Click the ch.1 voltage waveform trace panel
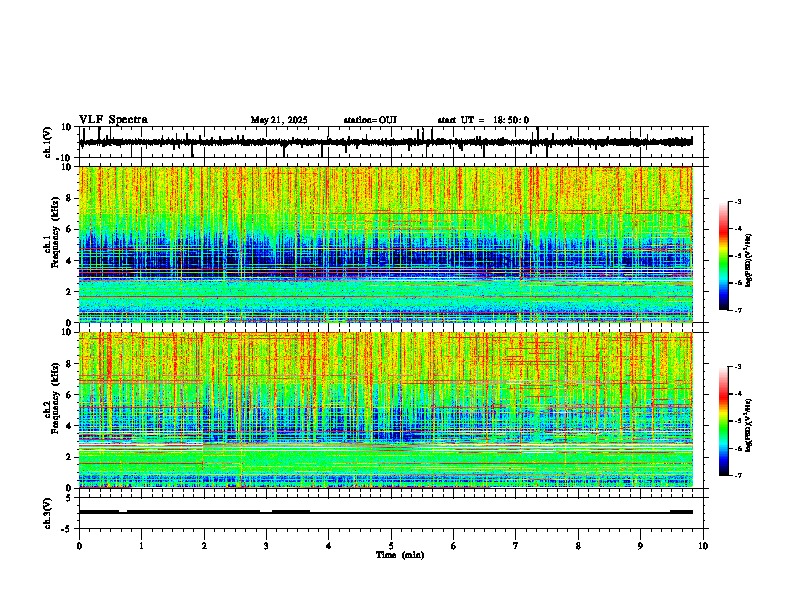The height and width of the screenshot is (612, 792). point(393,142)
